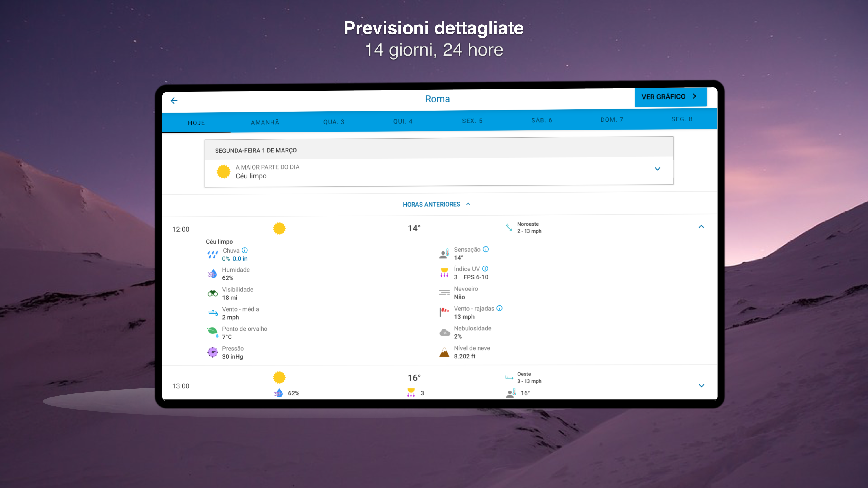Click the back arrow icon

174,101
